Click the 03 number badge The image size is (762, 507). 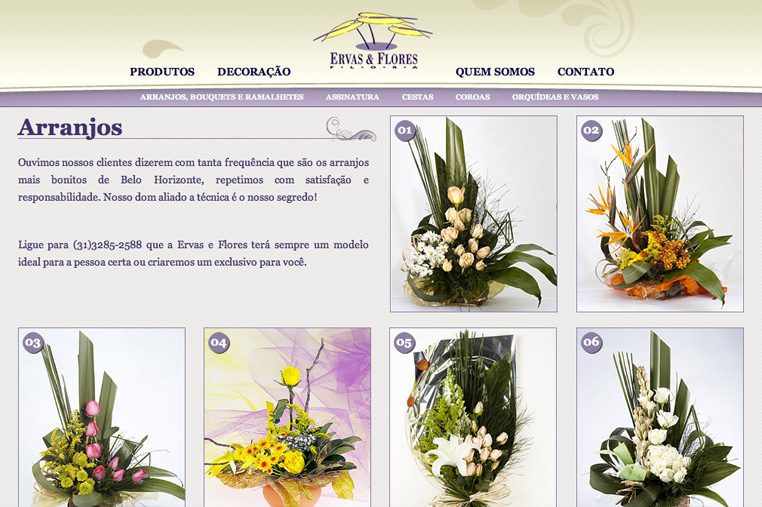click(33, 343)
